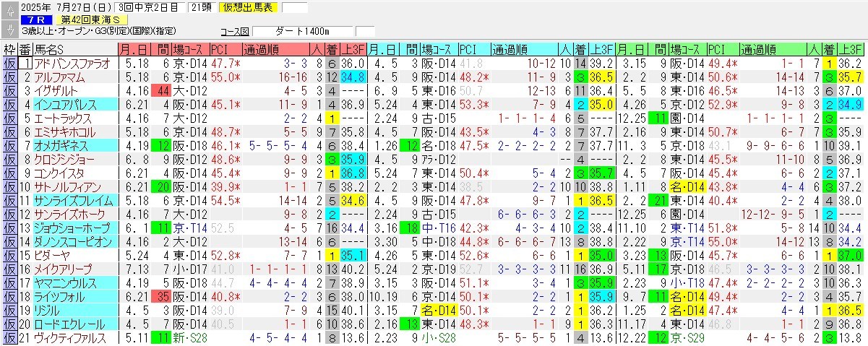Select horse オメガギネス
The height and width of the screenshot is (346, 868).
(74, 146)
